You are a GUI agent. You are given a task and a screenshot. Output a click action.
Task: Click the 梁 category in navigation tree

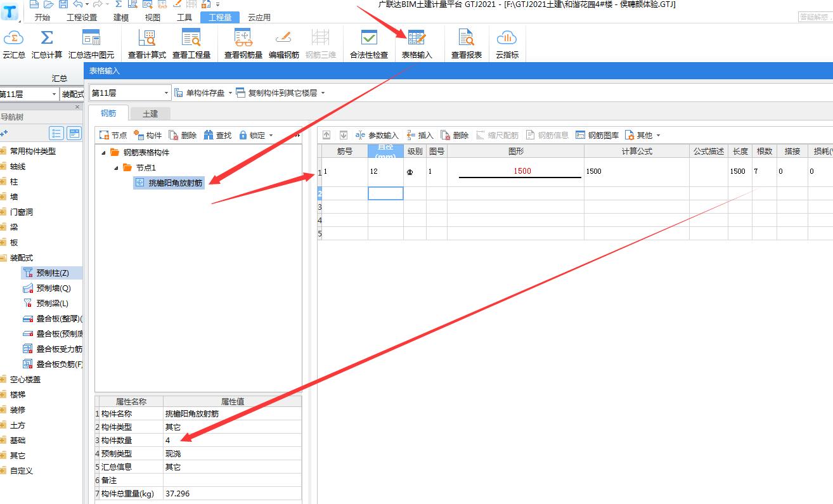pyautogui.click(x=14, y=228)
